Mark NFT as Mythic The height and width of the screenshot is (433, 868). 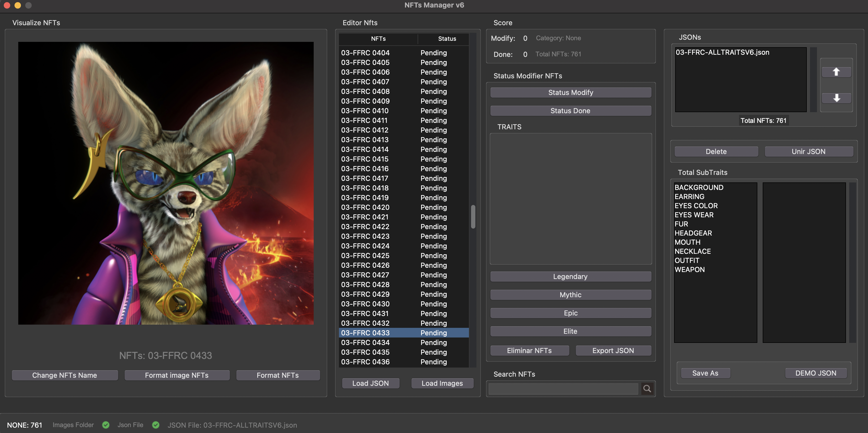[x=570, y=295]
